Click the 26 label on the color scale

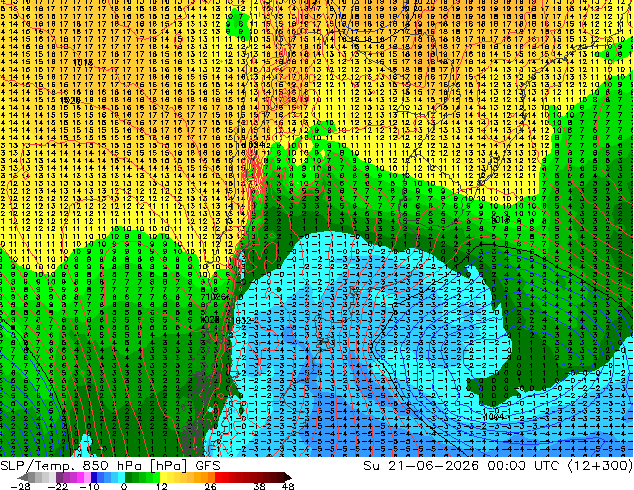[210, 486]
